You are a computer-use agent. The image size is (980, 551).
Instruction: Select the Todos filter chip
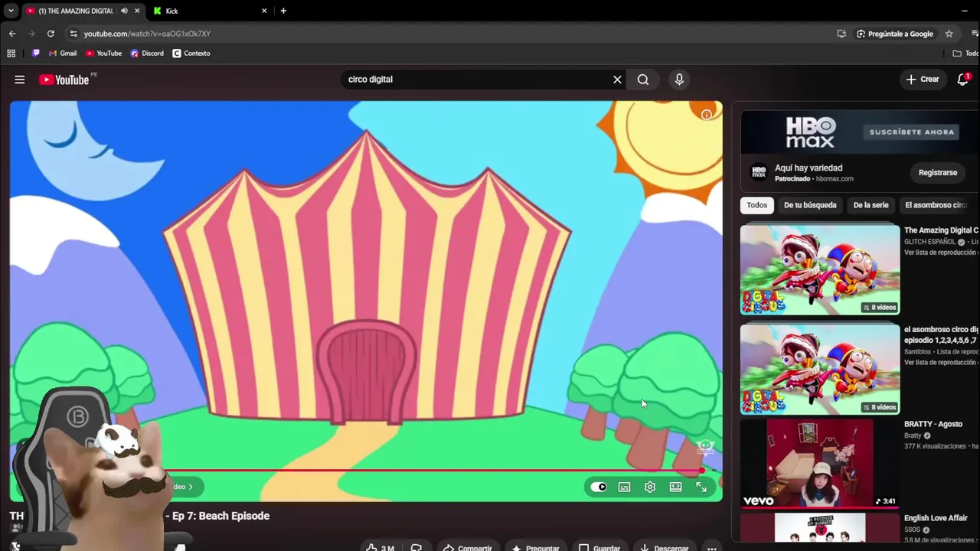757,205
